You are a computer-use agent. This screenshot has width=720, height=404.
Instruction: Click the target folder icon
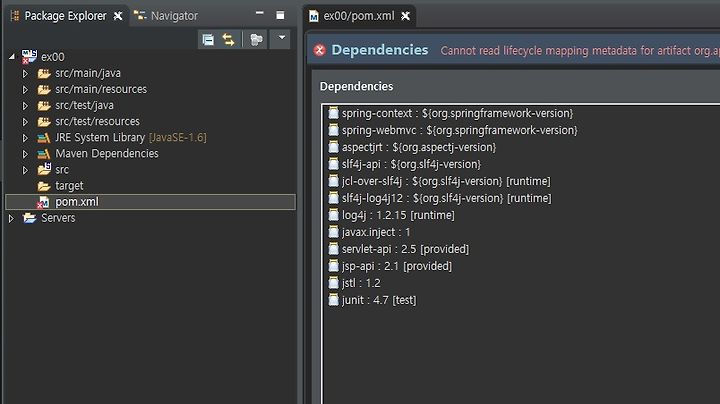44,186
